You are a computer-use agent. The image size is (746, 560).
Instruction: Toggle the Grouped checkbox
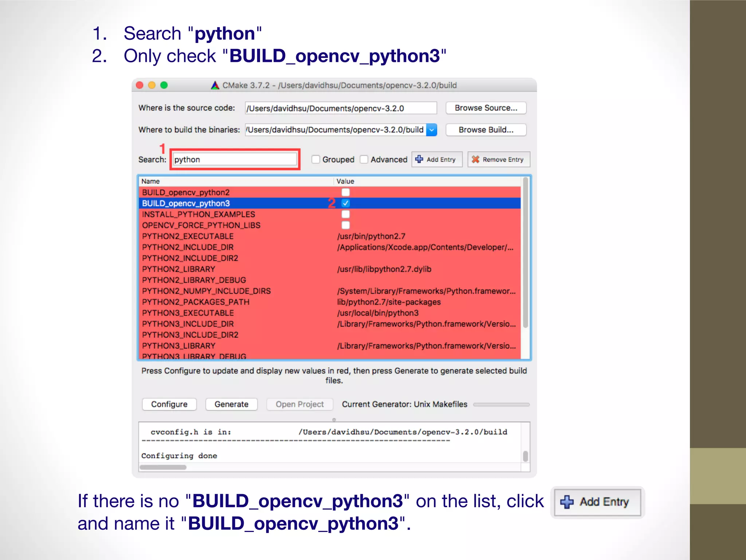(316, 160)
